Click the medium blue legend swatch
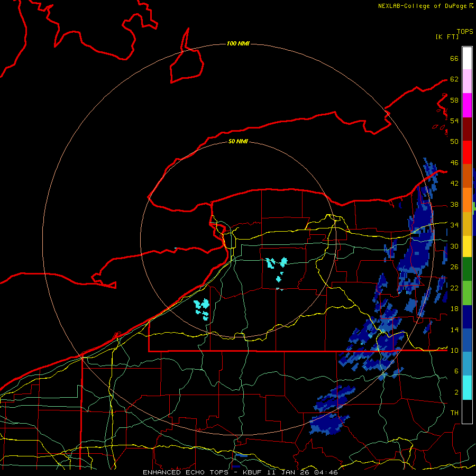This screenshot has width=476, height=476. 467,340
